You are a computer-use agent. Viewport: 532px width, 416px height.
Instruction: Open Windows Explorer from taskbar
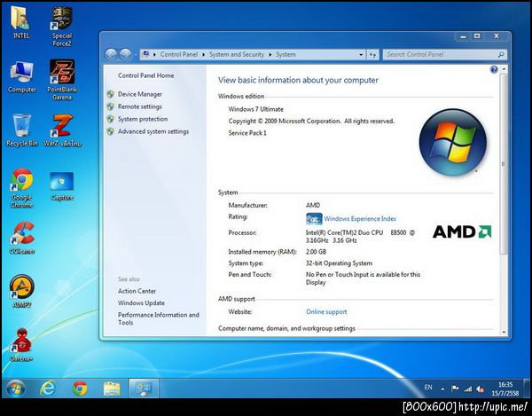(112, 389)
